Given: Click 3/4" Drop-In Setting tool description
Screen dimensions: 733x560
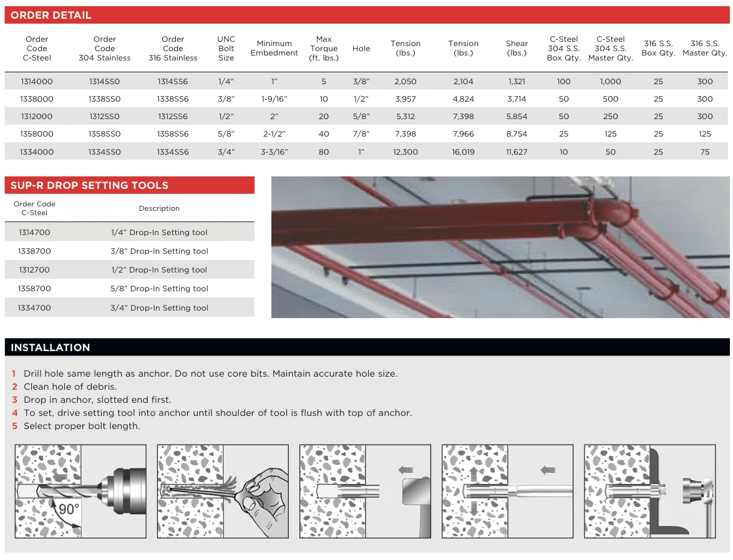Looking at the screenshot, I should coord(160,308).
